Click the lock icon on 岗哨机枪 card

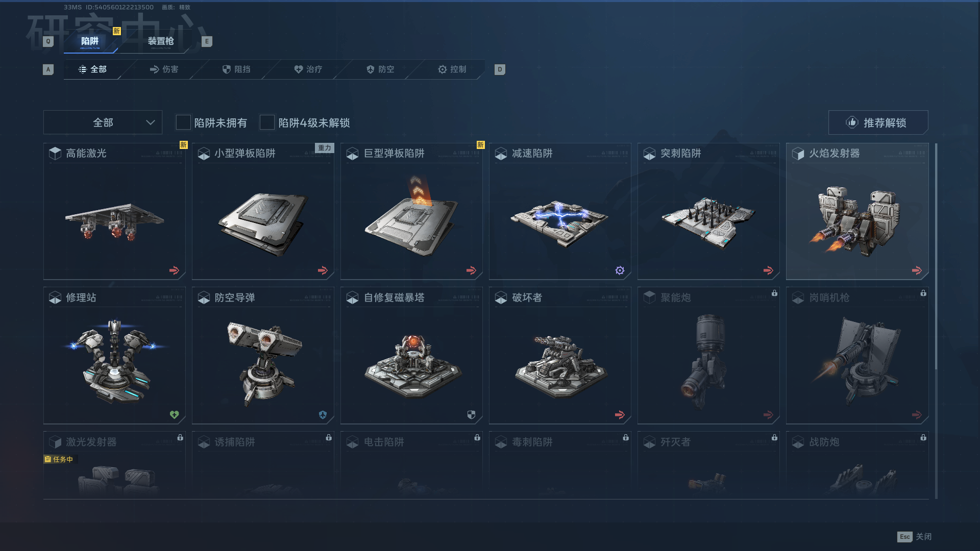(x=923, y=293)
